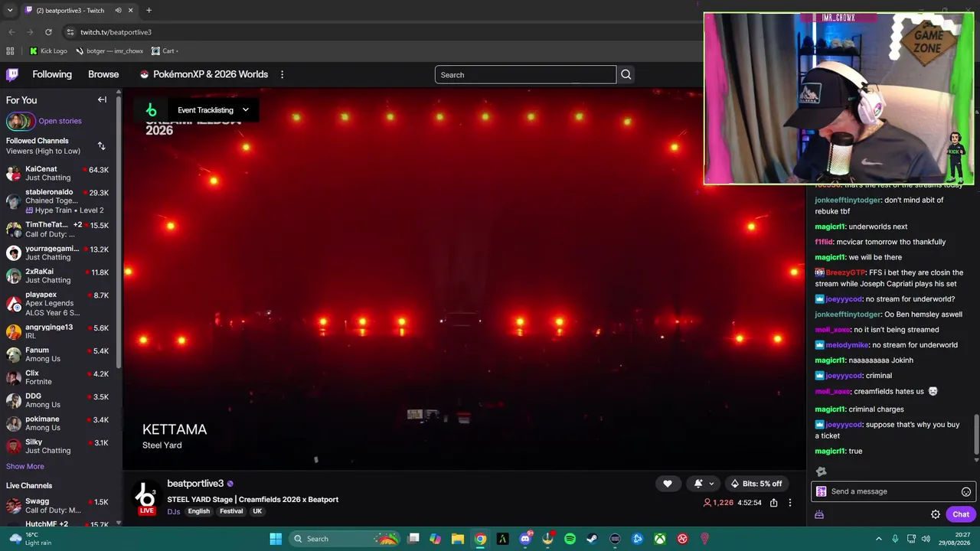Open the Browse tab
980x551 pixels.
[x=103, y=74]
